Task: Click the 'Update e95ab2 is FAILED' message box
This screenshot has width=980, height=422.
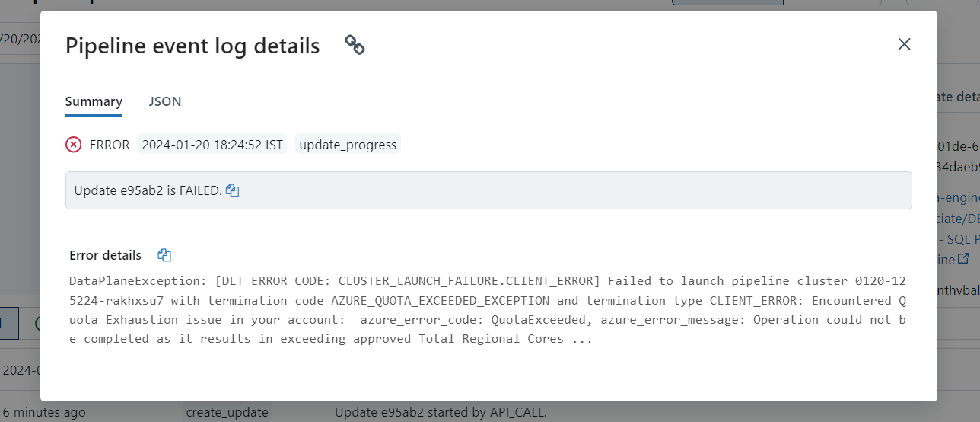Action: tap(488, 190)
